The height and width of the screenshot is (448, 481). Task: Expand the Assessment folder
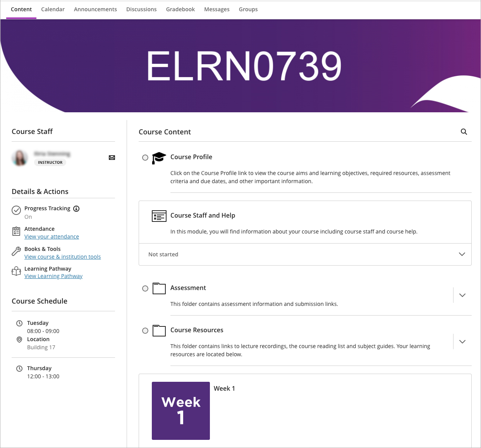click(462, 295)
